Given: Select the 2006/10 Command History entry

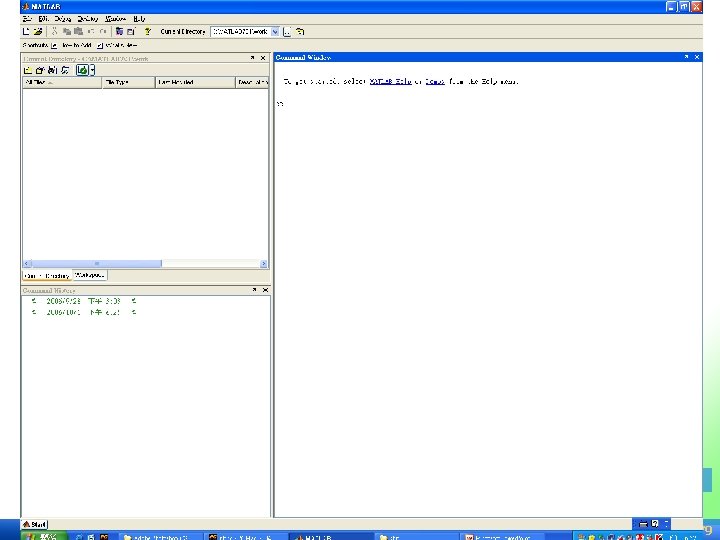Looking at the screenshot, I should [x=84, y=312].
